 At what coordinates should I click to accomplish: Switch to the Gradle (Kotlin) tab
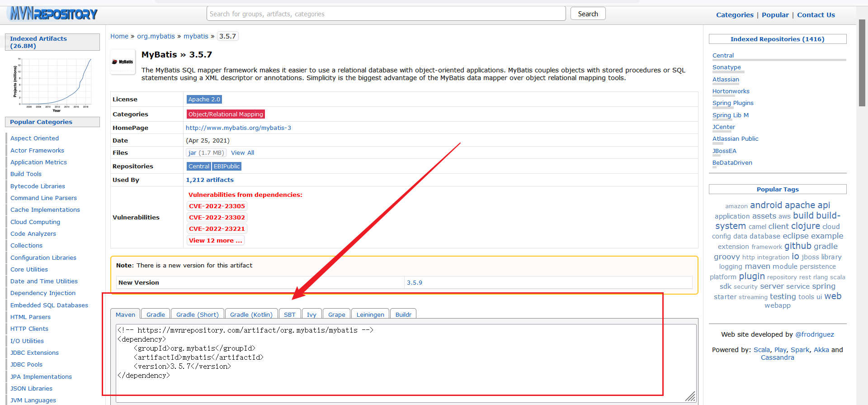251,314
